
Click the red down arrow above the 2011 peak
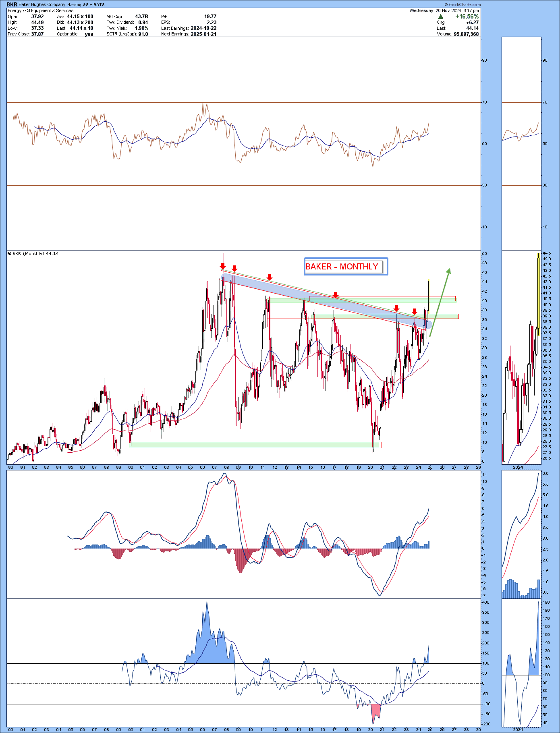tap(270, 277)
